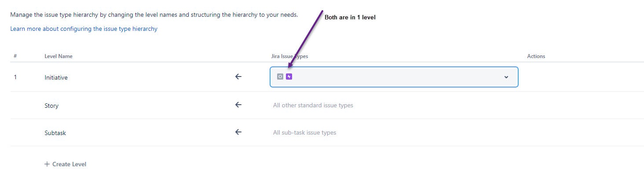Open Learn more about configuring hierarchy link
The image size is (644, 179).
coord(84,29)
